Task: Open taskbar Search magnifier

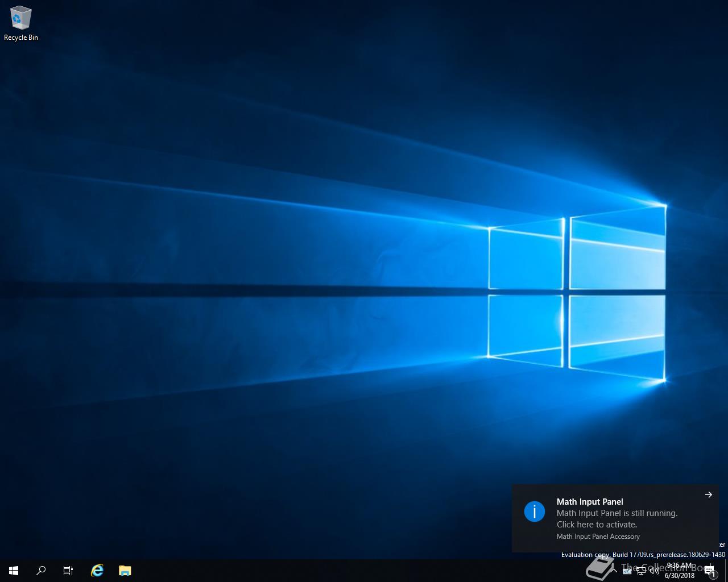Action: coord(41,571)
